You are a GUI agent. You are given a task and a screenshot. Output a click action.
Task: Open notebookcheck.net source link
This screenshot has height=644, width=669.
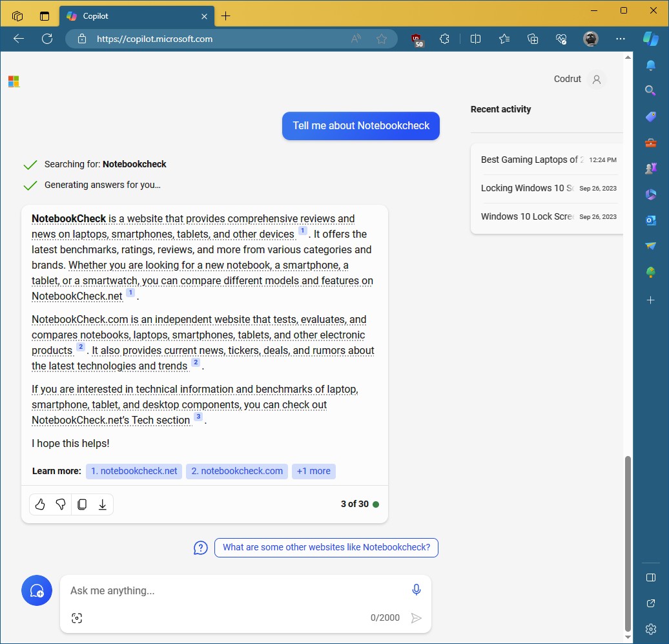[x=134, y=471]
